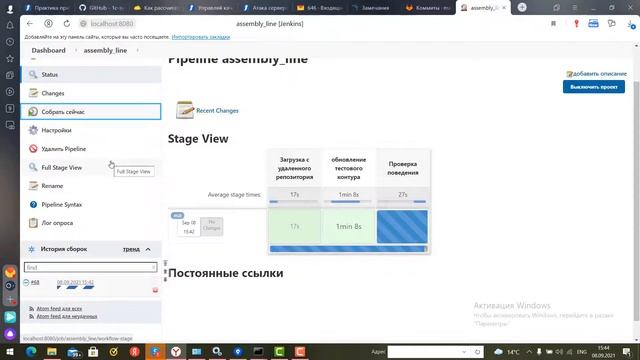This screenshot has height=360, width=640.
Task: Reload the page with refresh icon
Action: click(67, 24)
